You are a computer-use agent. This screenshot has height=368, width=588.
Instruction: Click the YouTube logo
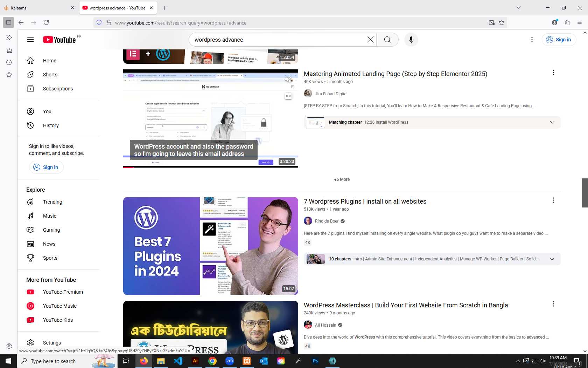click(x=59, y=40)
